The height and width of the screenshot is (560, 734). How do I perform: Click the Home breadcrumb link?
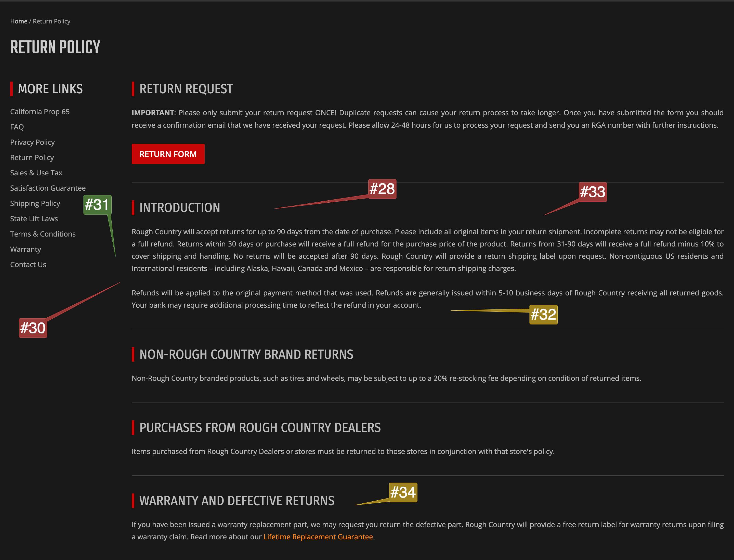[x=18, y=21]
